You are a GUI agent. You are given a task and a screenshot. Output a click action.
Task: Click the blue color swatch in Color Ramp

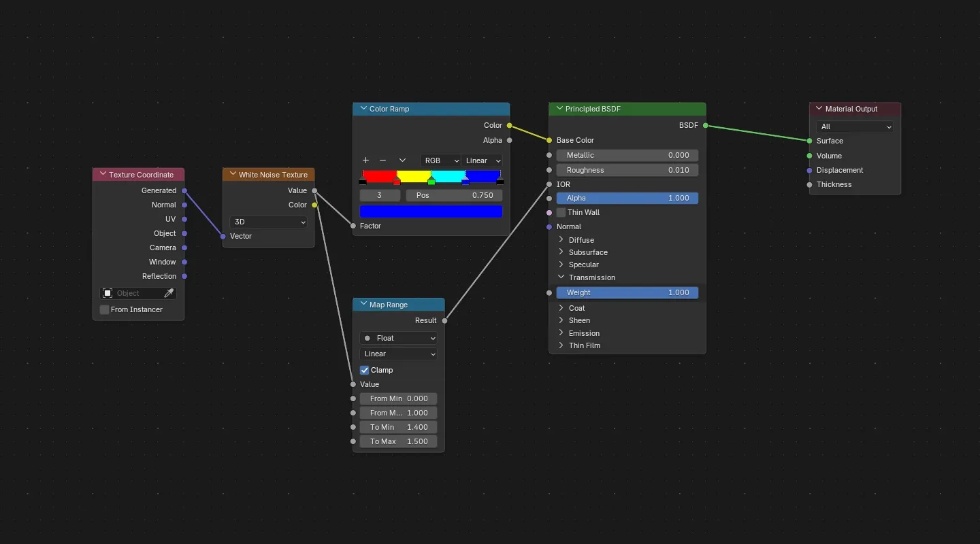(x=431, y=211)
